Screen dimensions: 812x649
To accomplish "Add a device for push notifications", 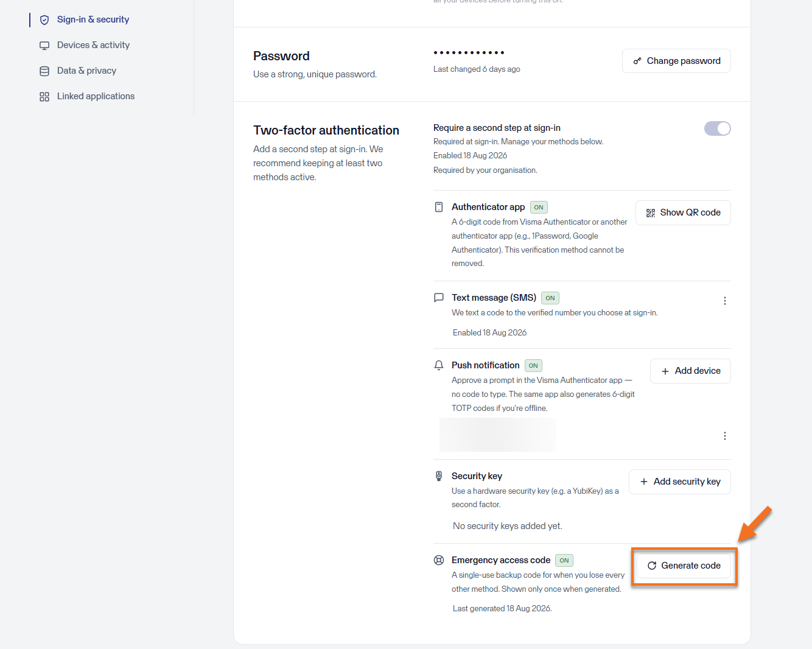I will (x=690, y=371).
